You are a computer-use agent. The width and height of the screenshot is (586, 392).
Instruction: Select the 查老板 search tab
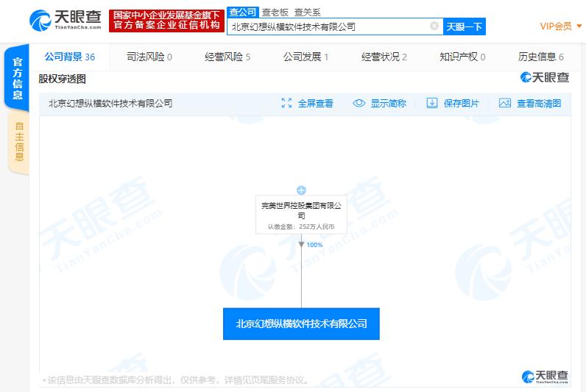pos(275,13)
